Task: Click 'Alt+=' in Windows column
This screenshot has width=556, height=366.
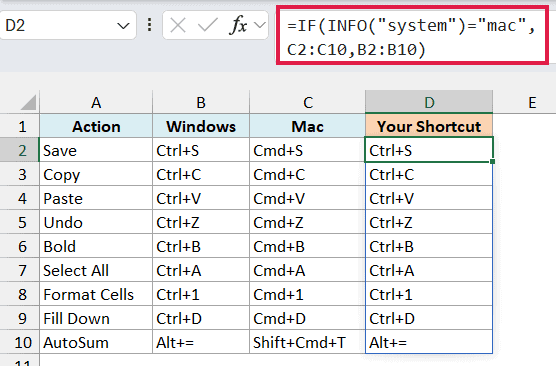Action: point(201,342)
